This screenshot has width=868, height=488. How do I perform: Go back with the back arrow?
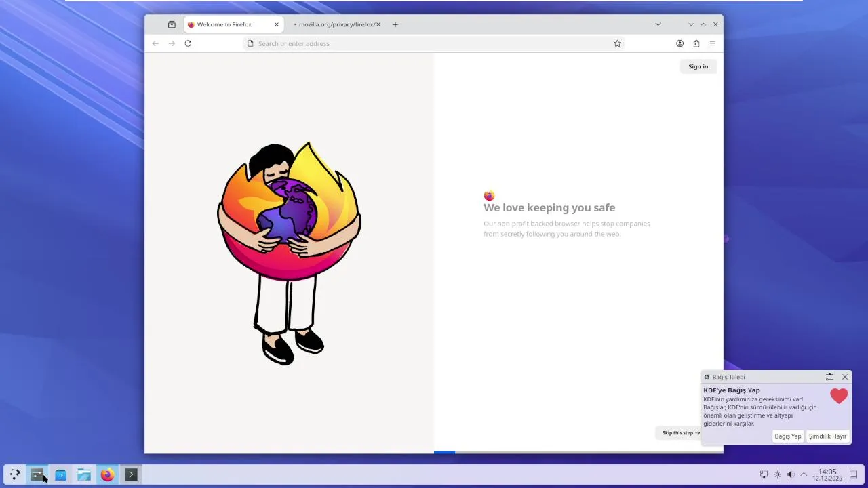coord(155,43)
